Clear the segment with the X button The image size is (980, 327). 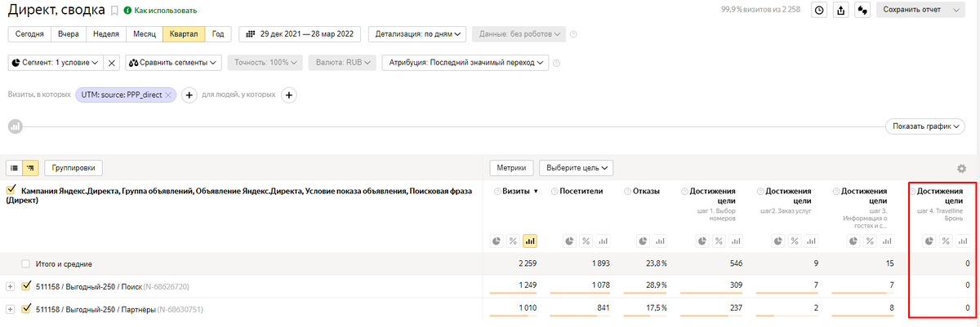tap(112, 62)
